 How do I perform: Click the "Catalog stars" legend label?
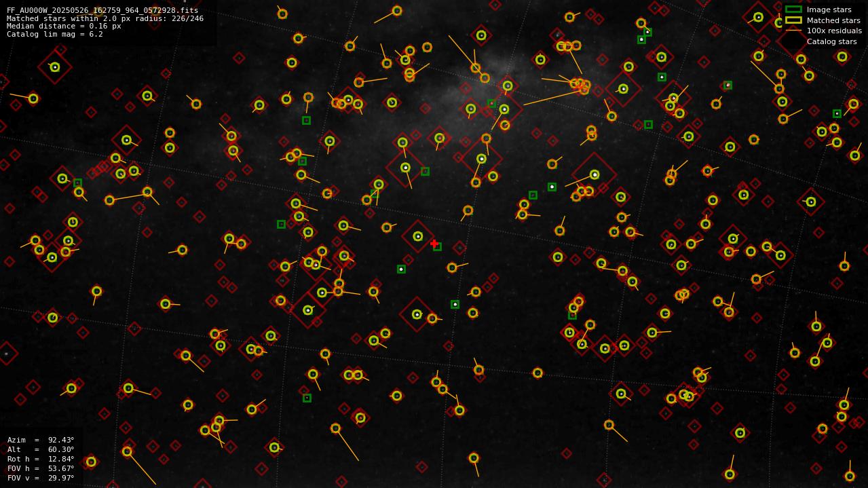pos(831,41)
